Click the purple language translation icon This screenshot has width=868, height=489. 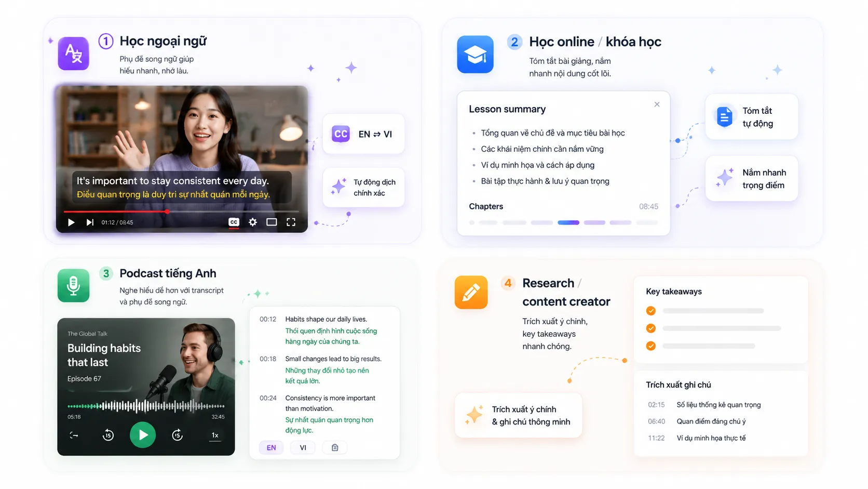point(73,54)
